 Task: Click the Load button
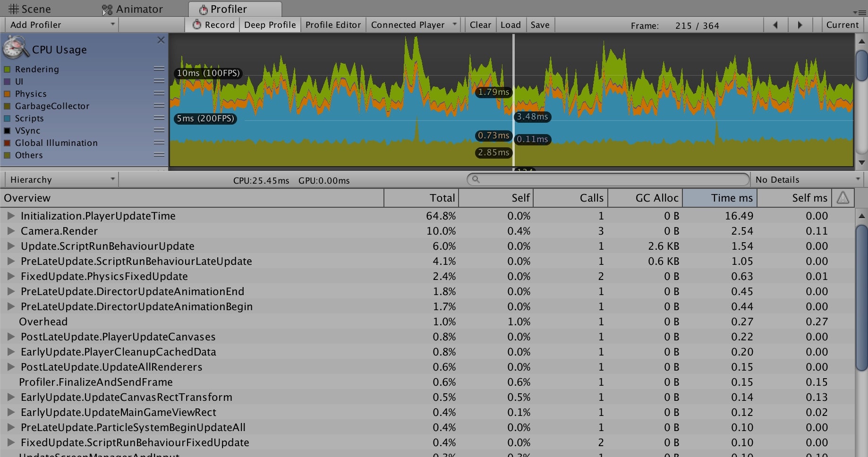pos(511,25)
